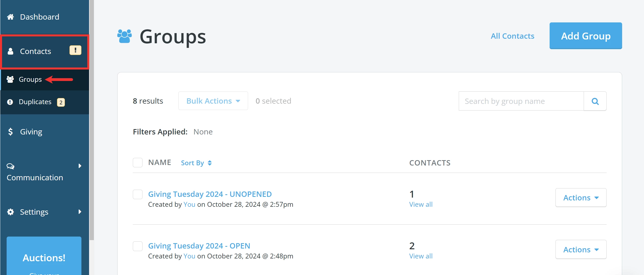Expand the Communication sidebar section
644x275 pixels.
coord(80,166)
